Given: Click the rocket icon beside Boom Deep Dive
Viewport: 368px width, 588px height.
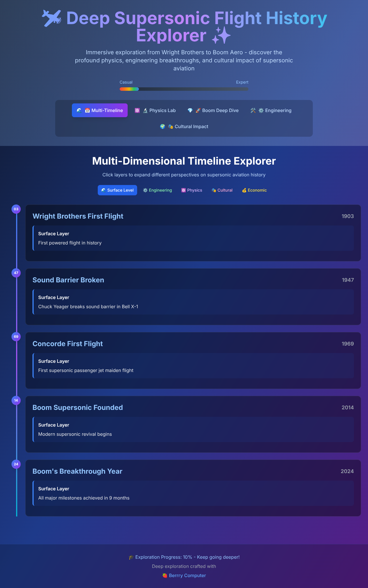Looking at the screenshot, I should click(x=198, y=110).
